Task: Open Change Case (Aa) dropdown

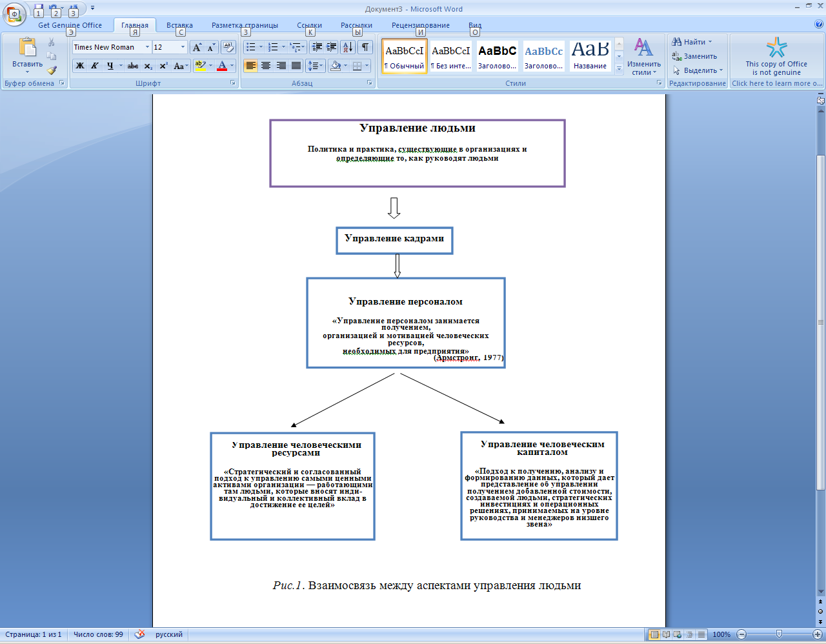Action: pos(181,66)
